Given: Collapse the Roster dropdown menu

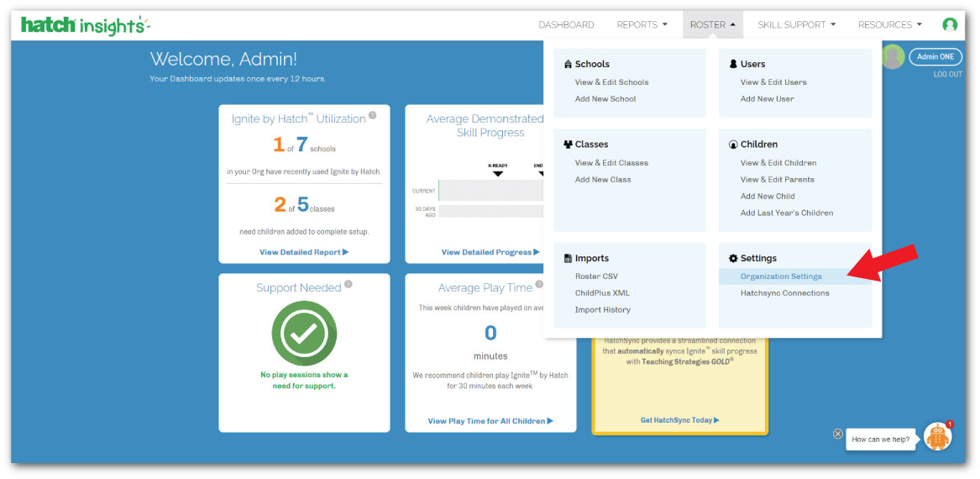Looking at the screenshot, I should click(712, 25).
